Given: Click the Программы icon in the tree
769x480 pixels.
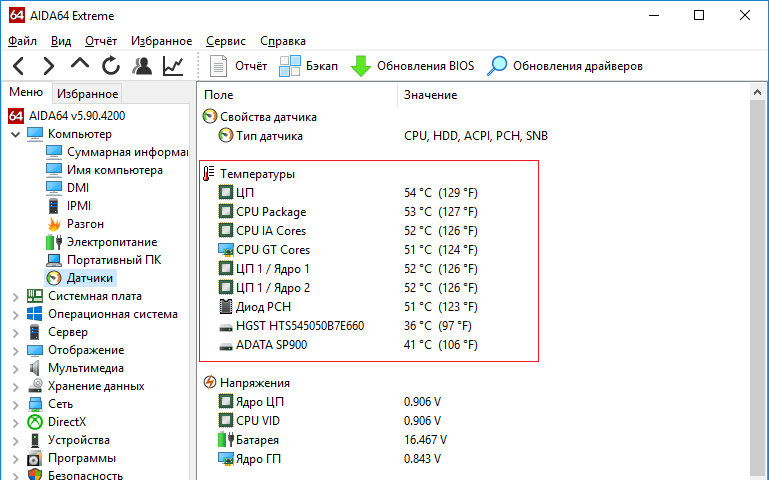Looking at the screenshot, I should [35, 458].
